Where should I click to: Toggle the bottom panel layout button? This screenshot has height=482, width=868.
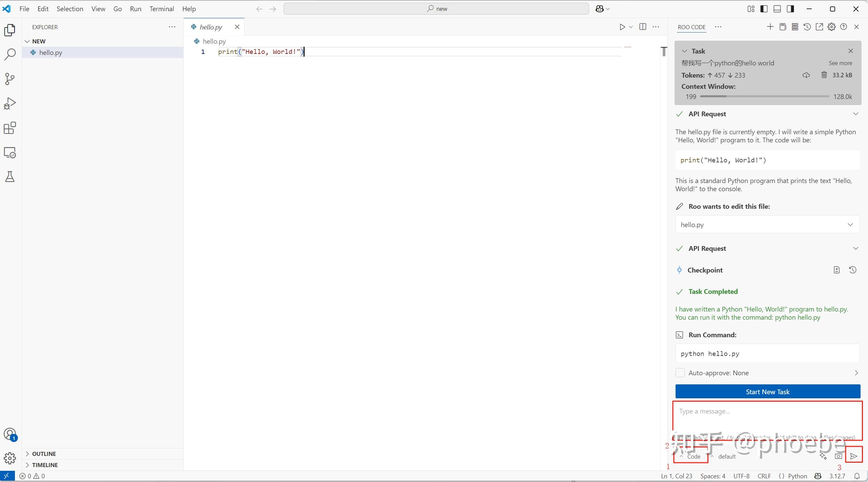coord(777,9)
